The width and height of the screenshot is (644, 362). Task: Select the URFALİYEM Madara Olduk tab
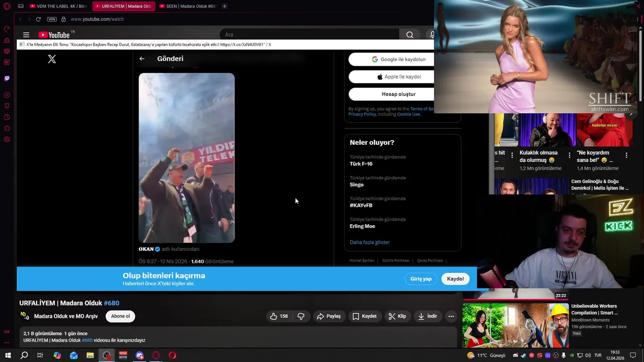[123, 6]
